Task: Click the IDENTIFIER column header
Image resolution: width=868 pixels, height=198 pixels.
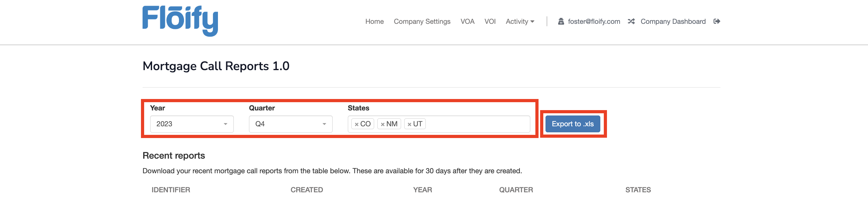Action: point(171,190)
